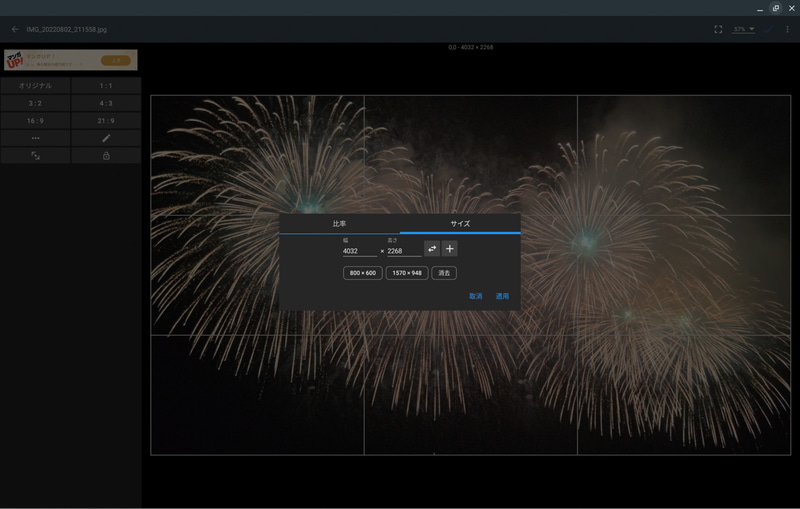
Task: Select the 4:3 aspect ratio
Action: (106, 103)
